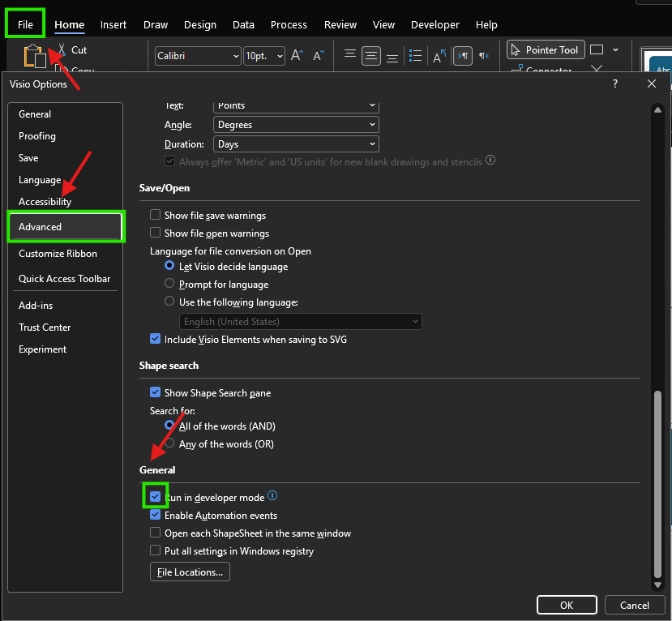Open the Experiment options category
672x621 pixels.
(x=65, y=349)
